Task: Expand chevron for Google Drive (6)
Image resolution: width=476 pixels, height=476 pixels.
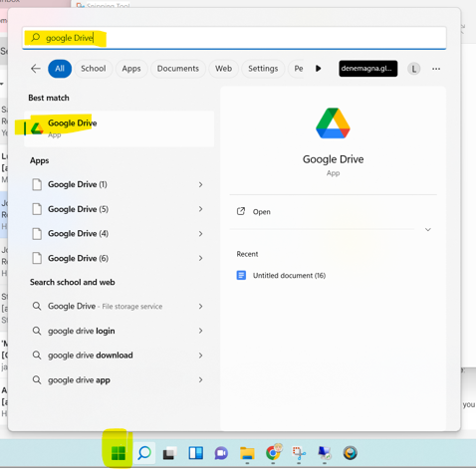Action: coord(200,258)
